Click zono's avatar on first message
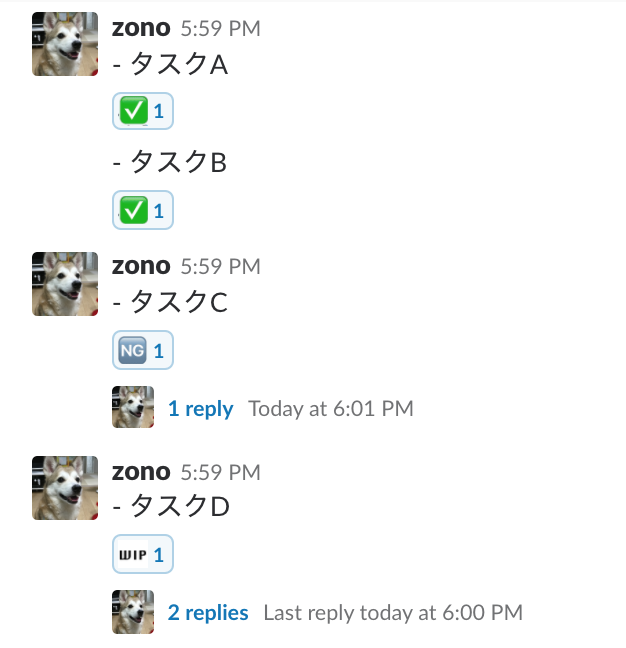 click(x=65, y=44)
